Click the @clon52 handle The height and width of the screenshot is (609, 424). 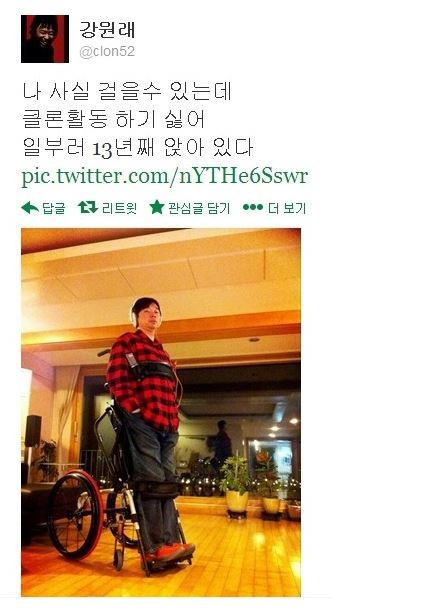(107, 52)
